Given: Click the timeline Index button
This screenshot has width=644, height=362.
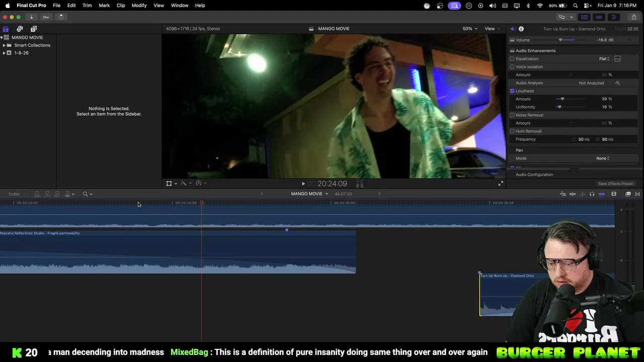Looking at the screenshot, I should click(x=14, y=194).
